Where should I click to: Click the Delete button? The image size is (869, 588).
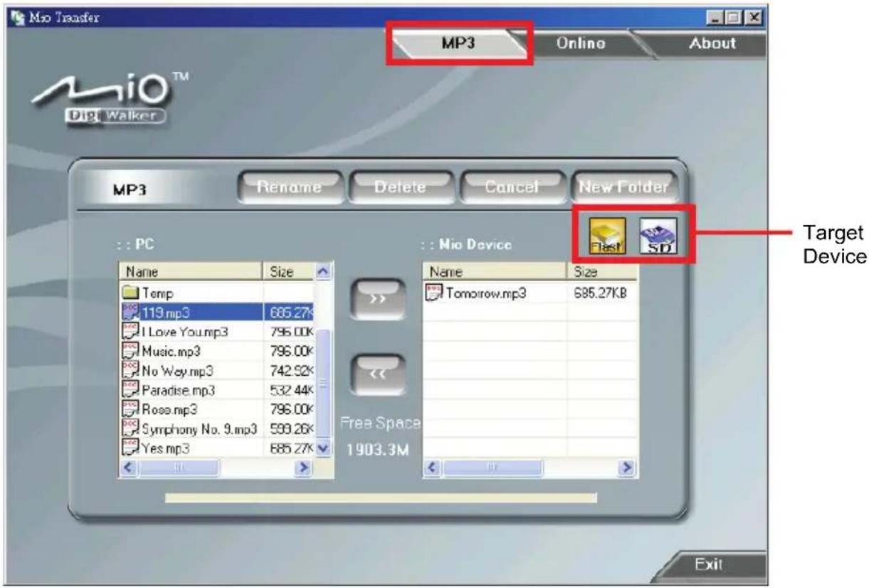click(x=400, y=187)
